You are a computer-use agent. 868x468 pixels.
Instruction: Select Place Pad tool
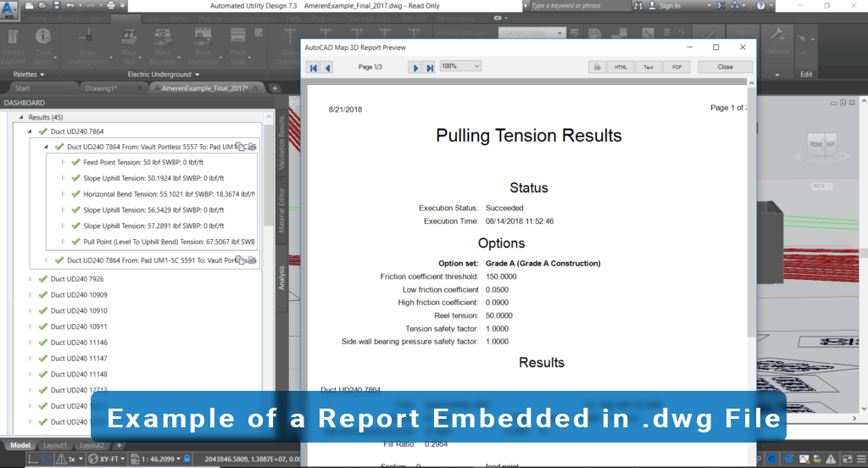coord(129,47)
